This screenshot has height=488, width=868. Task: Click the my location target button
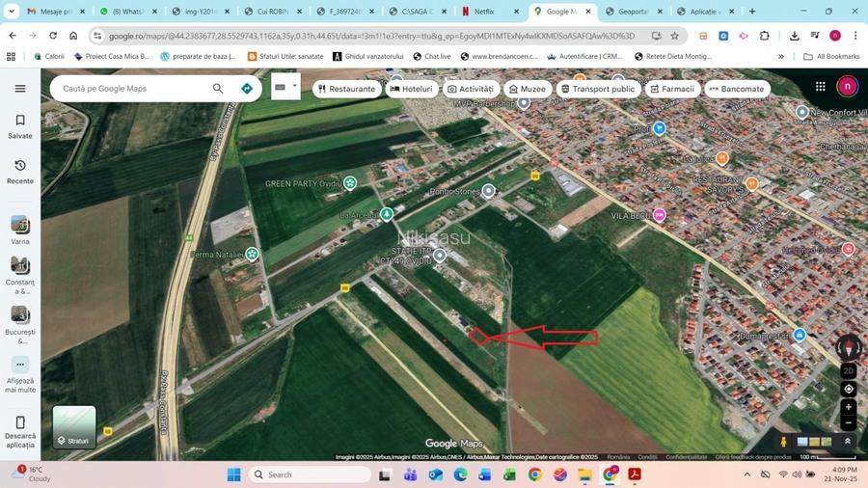click(849, 390)
